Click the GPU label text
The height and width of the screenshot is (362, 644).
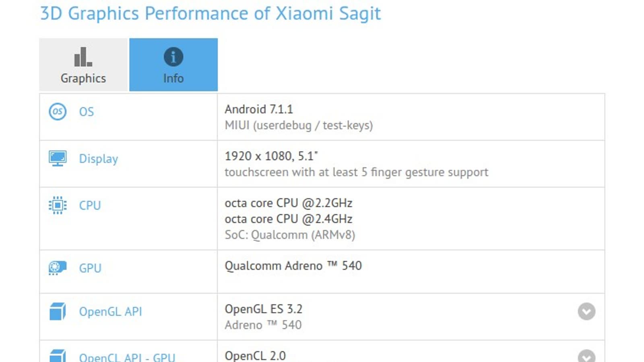tap(90, 268)
